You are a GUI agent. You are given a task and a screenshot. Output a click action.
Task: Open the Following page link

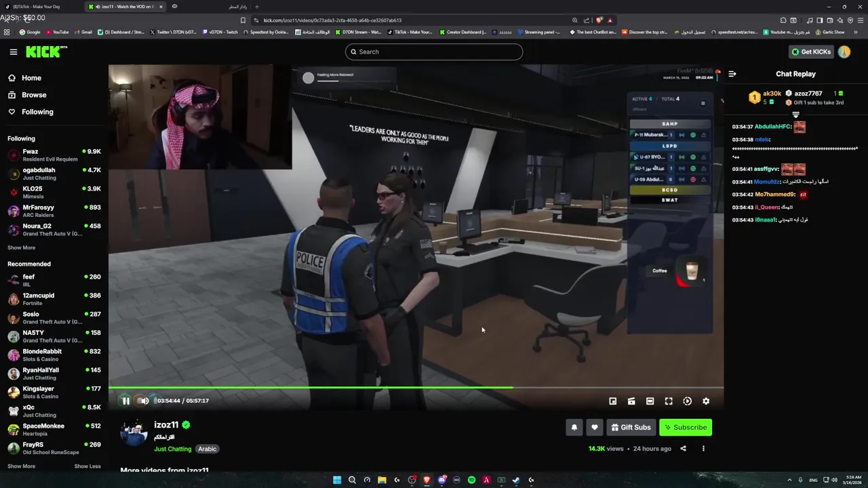(x=31, y=112)
